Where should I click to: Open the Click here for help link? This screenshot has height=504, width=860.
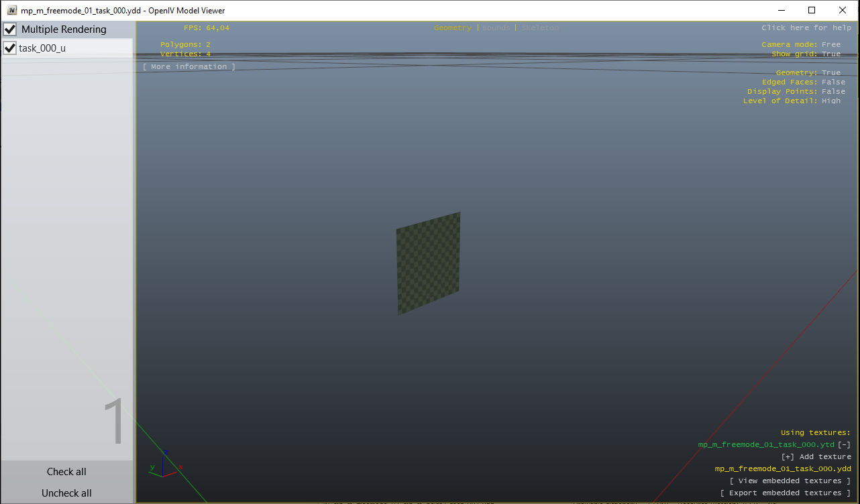(808, 27)
